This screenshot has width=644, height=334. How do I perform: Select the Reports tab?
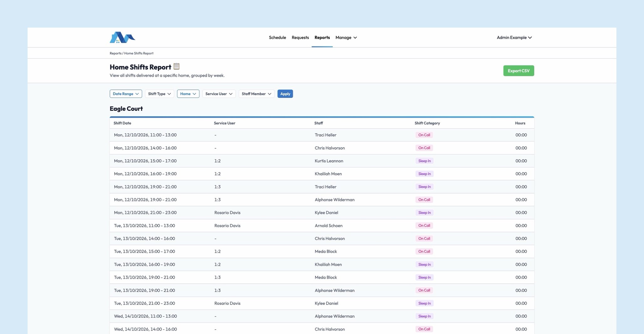click(x=322, y=38)
